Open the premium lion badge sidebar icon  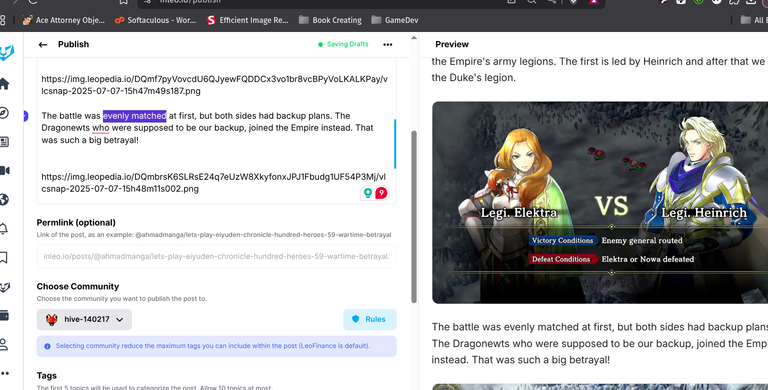click(4, 287)
